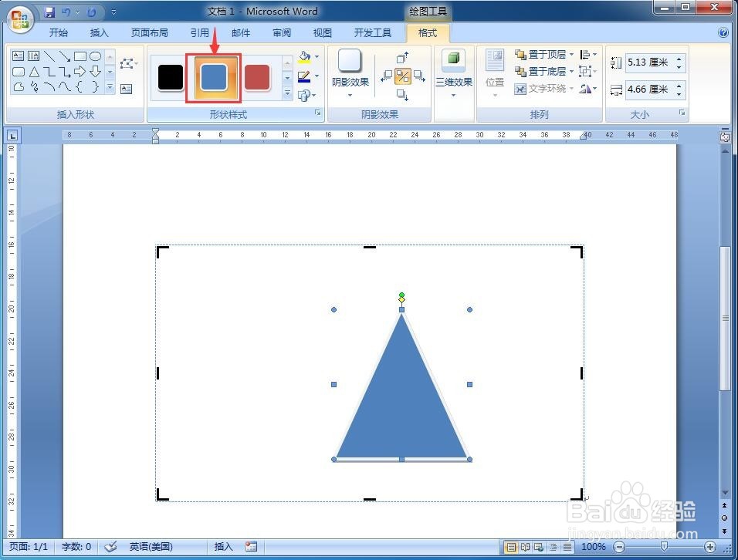Open the Shape Fill dropdown arrow
The height and width of the screenshot is (560, 738).
pyautogui.click(x=317, y=57)
